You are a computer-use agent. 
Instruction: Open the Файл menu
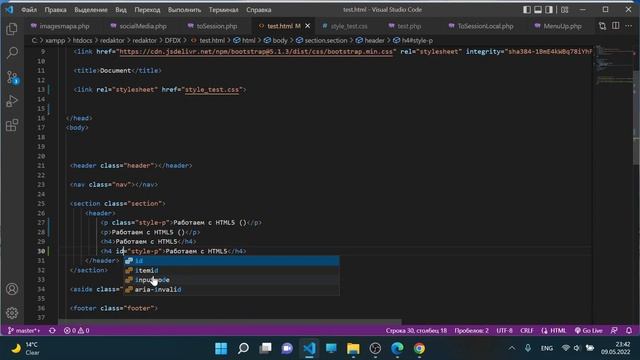point(29,10)
